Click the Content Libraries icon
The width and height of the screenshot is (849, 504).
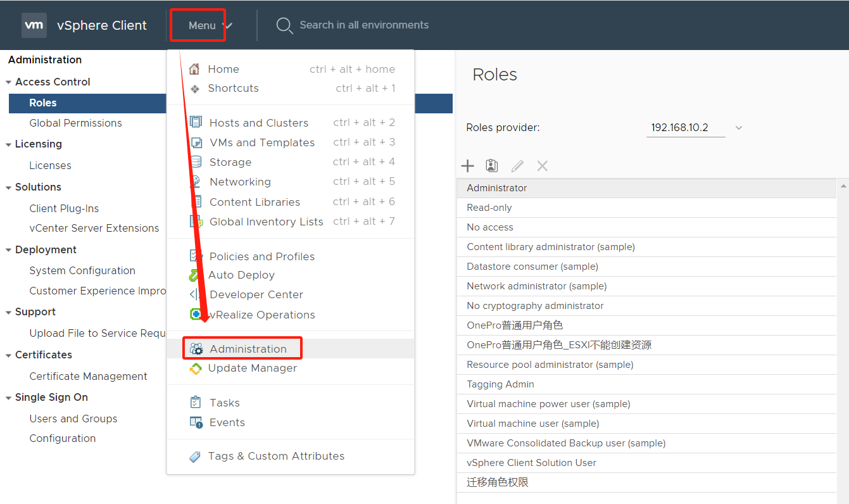[x=196, y=201]
